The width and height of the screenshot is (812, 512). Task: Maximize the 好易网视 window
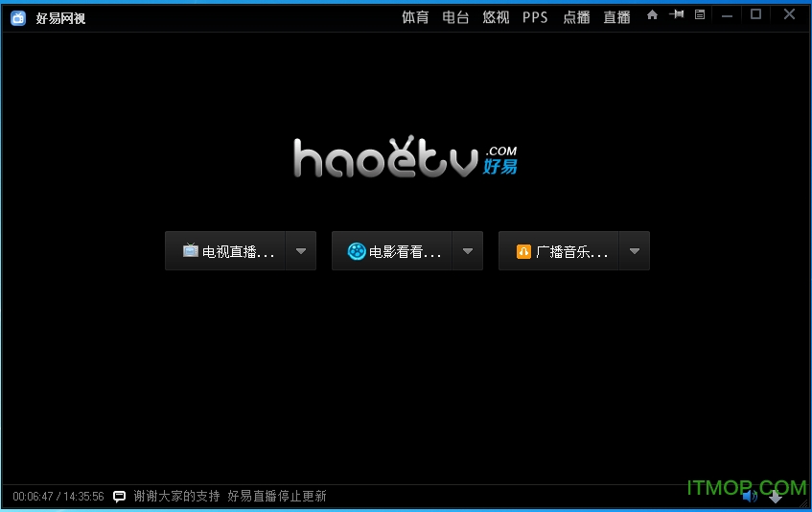click(x=755, y=14)
